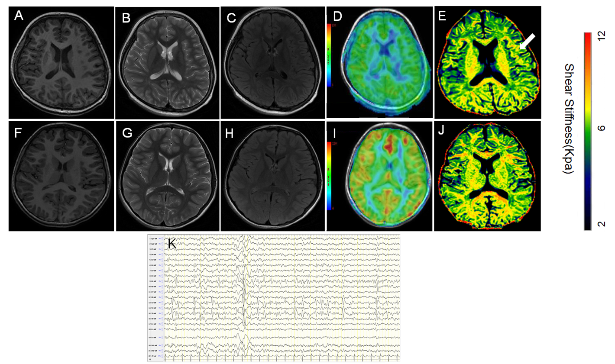
Task: Open the dark brain image in panel H
Action: [x=273, y=176]
